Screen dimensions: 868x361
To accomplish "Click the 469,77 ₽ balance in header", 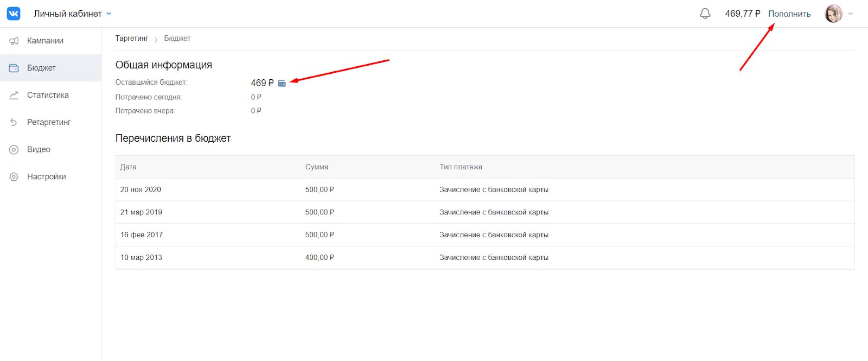I will pos(742,14).
